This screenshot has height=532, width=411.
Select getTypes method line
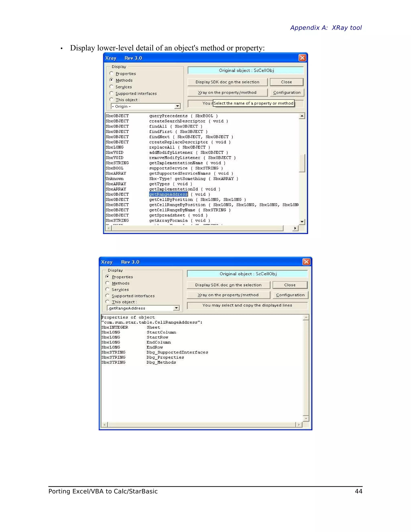click(x=149, y=184)
